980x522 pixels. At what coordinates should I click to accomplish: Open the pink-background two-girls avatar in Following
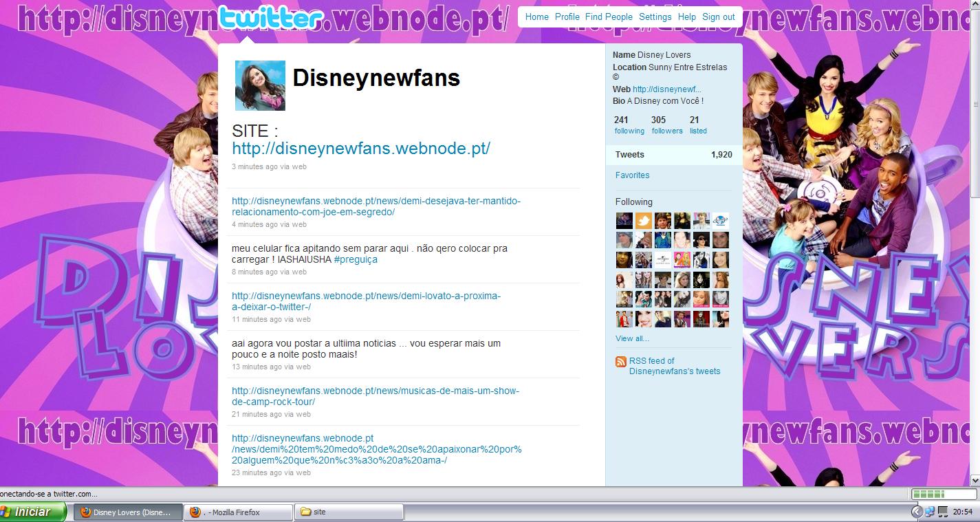pyautogui.click(x=682, y=260)
